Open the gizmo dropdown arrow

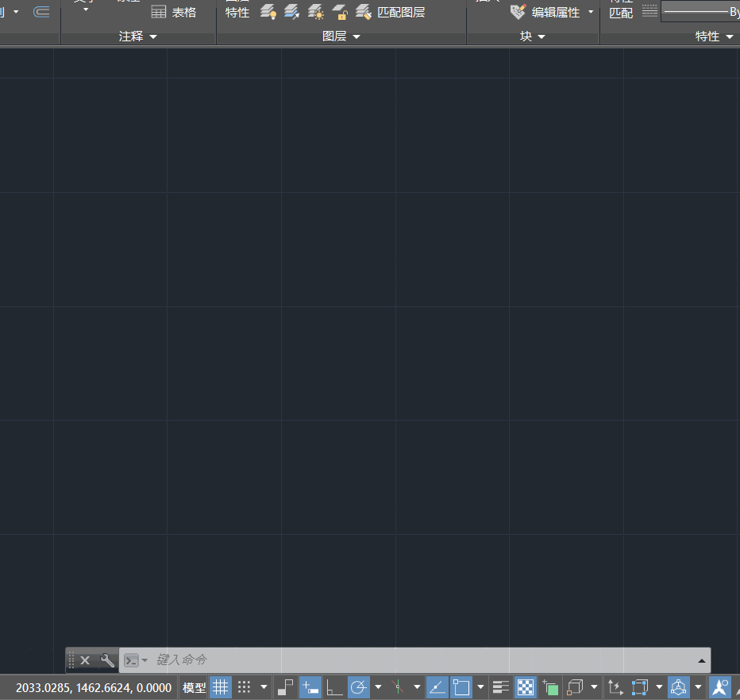coord(698,687)
